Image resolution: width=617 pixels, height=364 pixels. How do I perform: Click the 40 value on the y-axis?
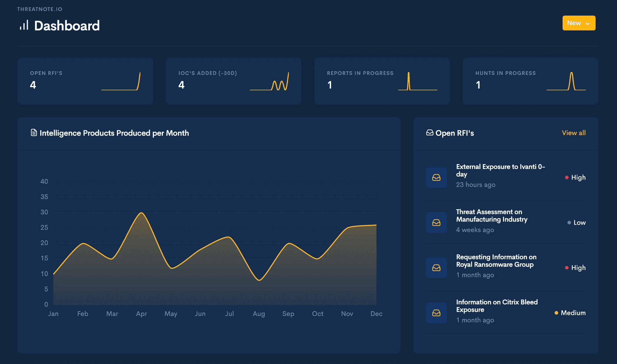point(44,181)
